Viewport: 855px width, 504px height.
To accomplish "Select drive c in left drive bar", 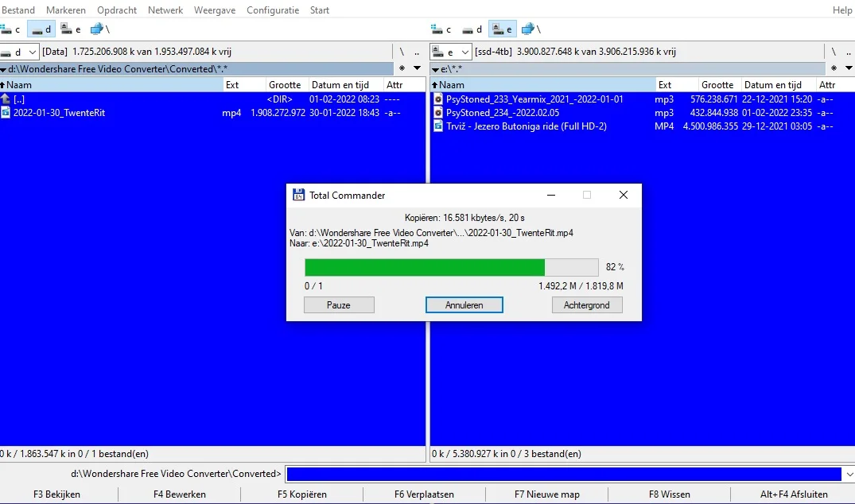I will [x=11, y=29].
